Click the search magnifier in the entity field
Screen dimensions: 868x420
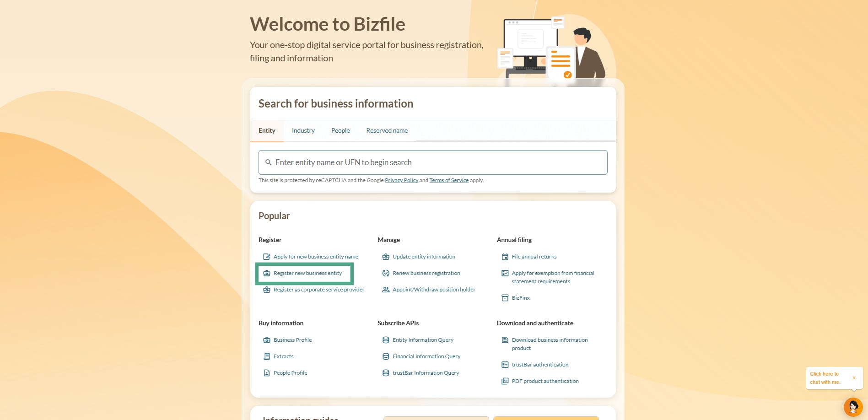coord(269,162)
